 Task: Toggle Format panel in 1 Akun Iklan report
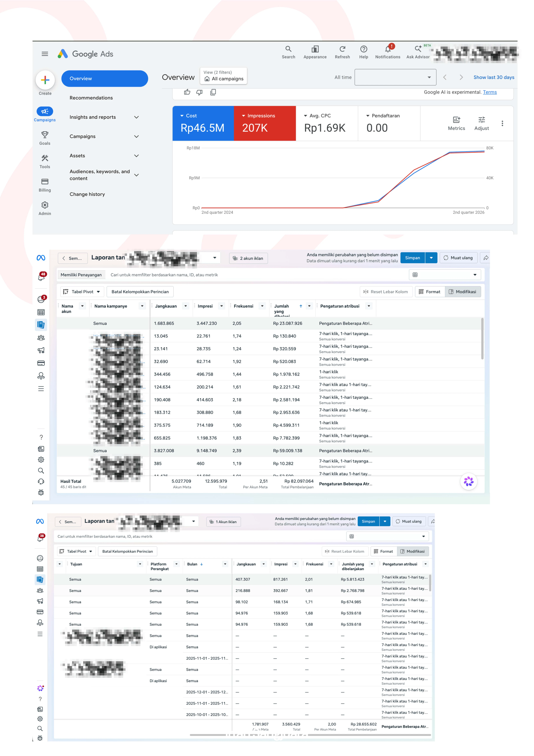coord(384,551)
